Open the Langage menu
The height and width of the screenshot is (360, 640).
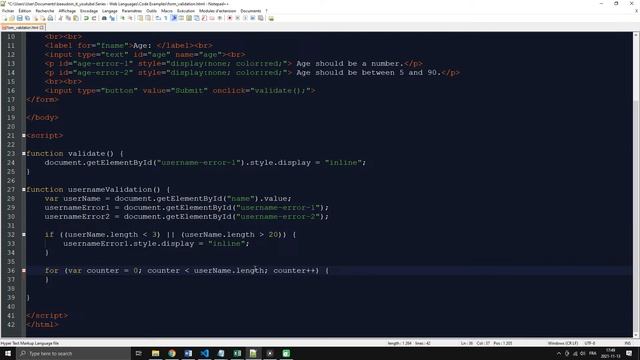[110, 11]
